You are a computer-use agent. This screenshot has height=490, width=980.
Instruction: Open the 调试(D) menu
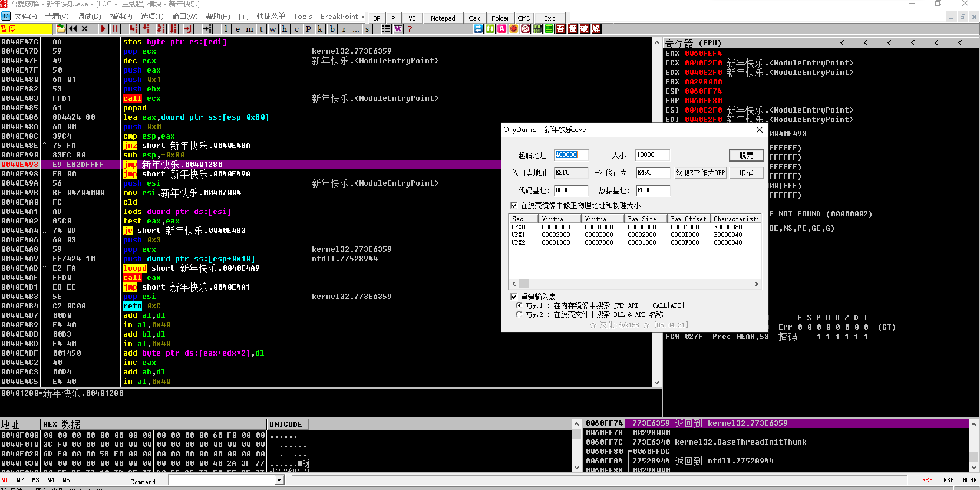coord(89,17)
